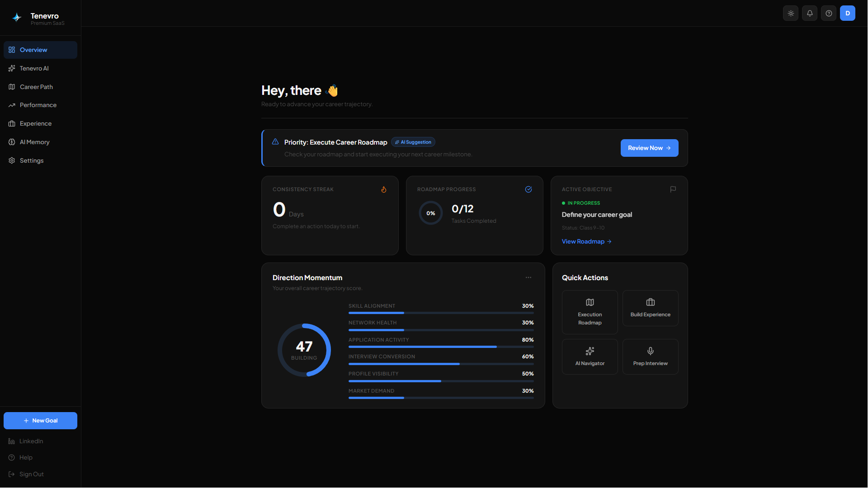Image resolution: width=868 pixels, height=488 pixels.
Task: Click the Network Health progress bar
Action: point(441,330)
